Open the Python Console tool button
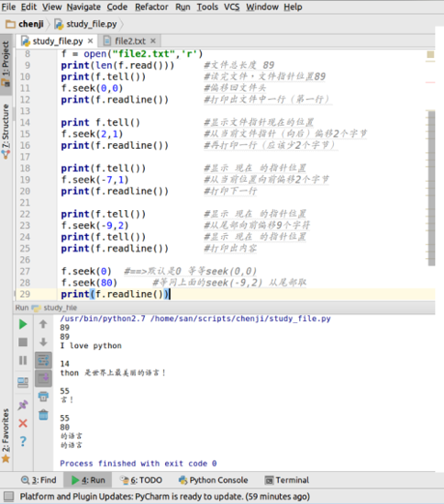This screenshot has width=444, height=504. point(214,480)
